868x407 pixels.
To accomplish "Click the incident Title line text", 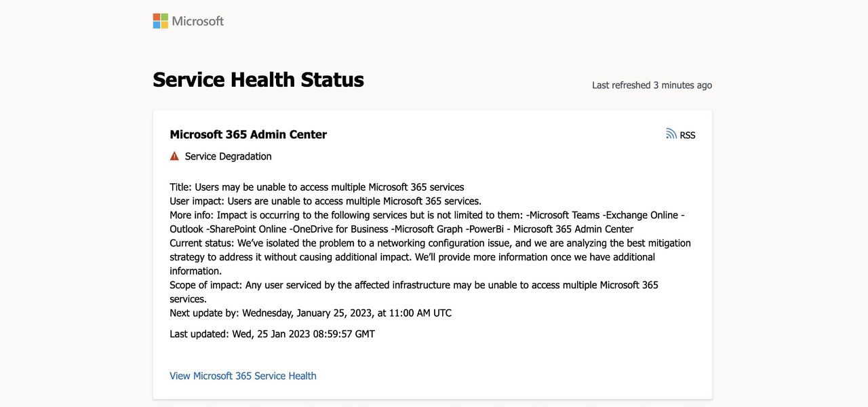I will [317, 187].
